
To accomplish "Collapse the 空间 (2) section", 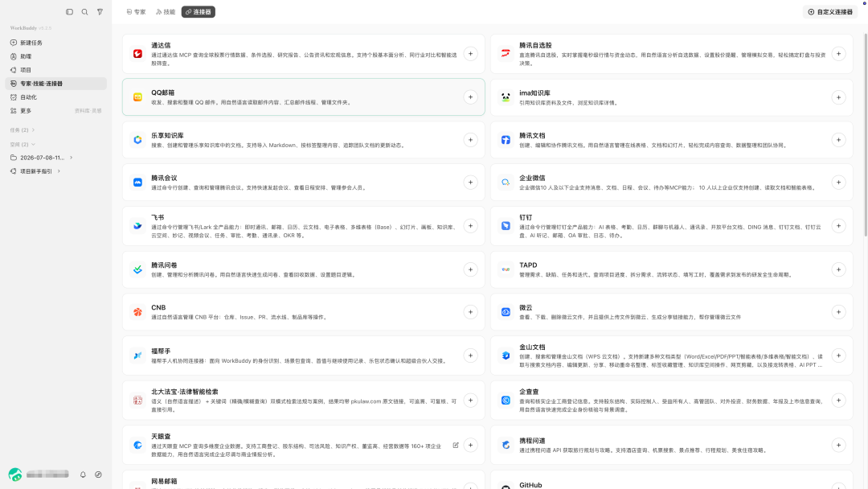I will [23, 145].
